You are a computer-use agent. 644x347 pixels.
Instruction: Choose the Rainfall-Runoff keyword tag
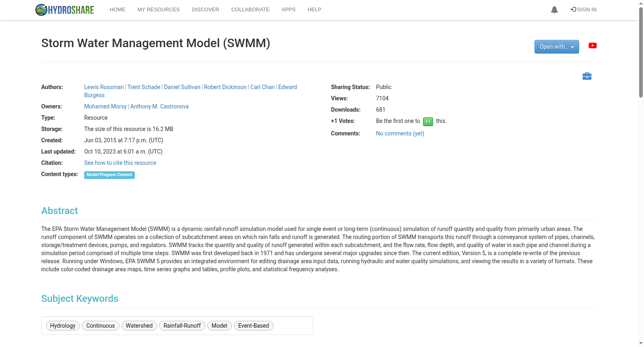point(182,326)
